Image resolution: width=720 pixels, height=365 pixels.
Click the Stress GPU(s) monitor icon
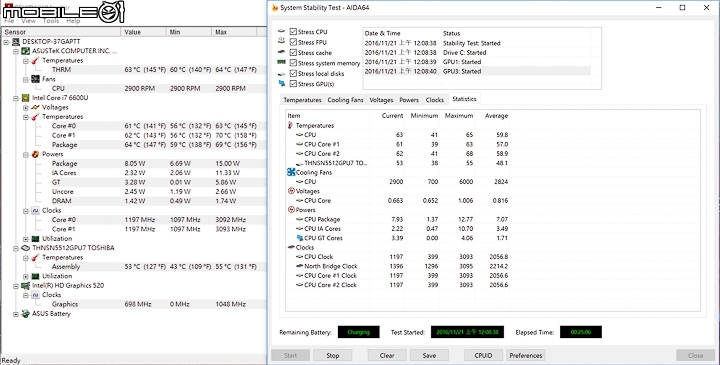281,84
